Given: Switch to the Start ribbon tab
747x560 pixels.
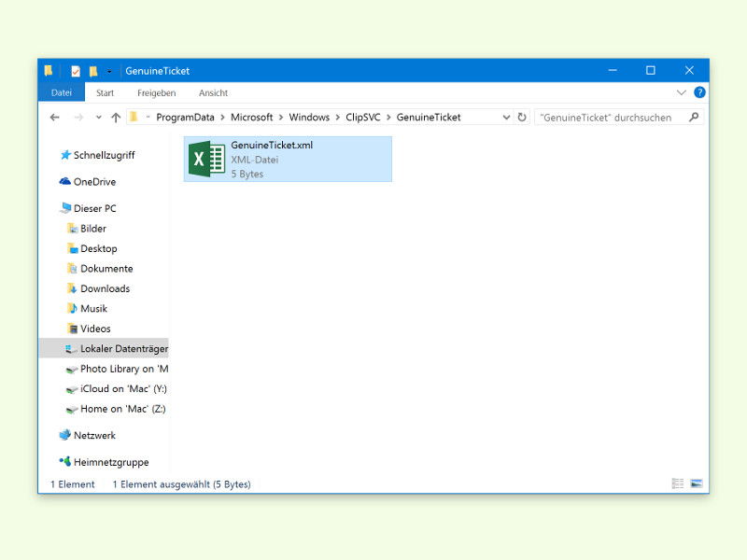Looking at the screenshot, I should (105, 92).
